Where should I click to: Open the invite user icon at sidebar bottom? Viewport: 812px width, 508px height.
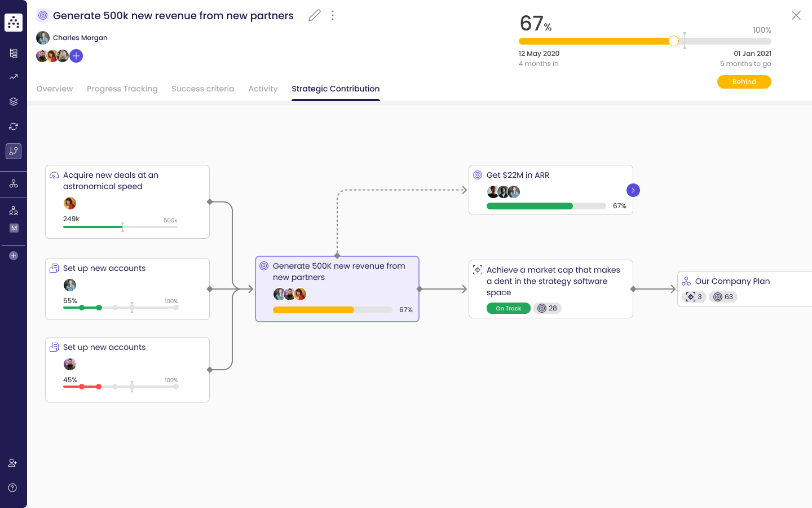click(x=12, y=462)
